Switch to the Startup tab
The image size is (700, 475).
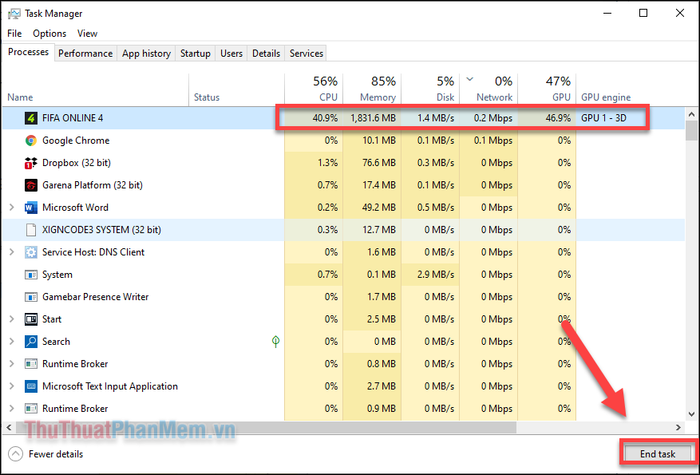[195, 53]
